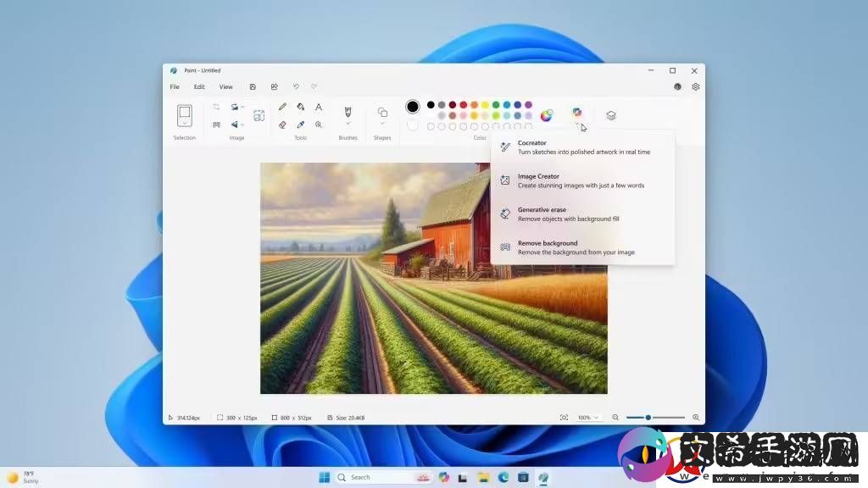
Task: Pick the purple swatch in top row
Action: point(528,104)
